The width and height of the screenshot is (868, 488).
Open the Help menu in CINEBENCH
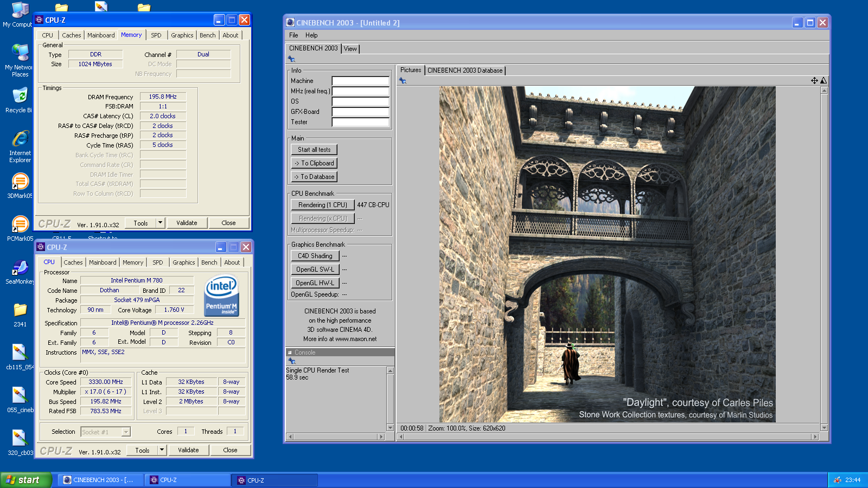tap(311, 35)
